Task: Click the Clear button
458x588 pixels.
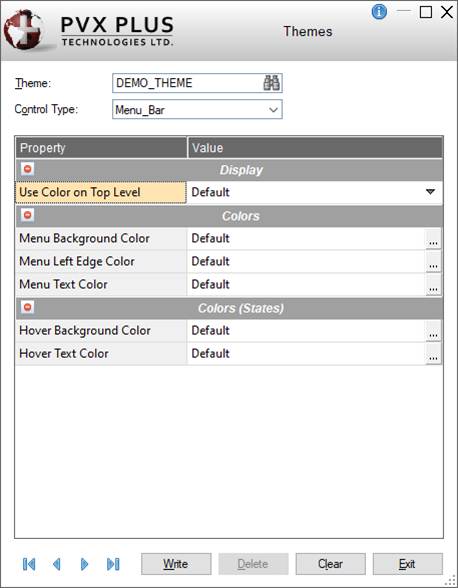Action: coord(330,564)
